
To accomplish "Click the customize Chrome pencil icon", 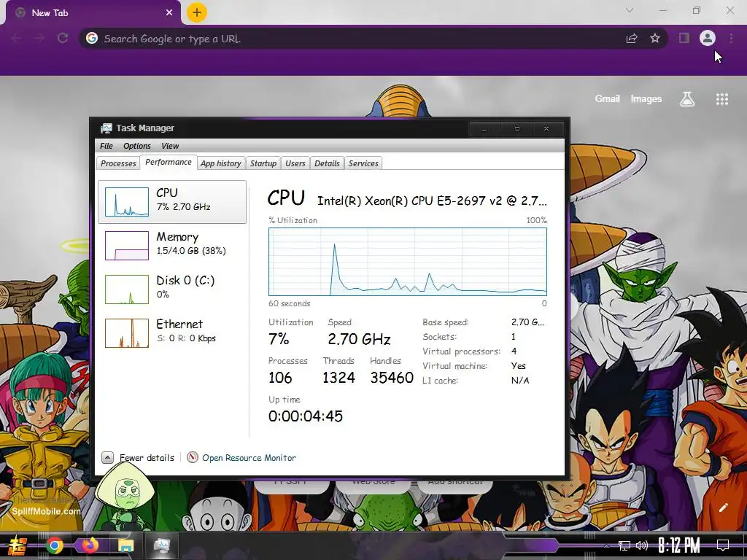I will point(723,507).
